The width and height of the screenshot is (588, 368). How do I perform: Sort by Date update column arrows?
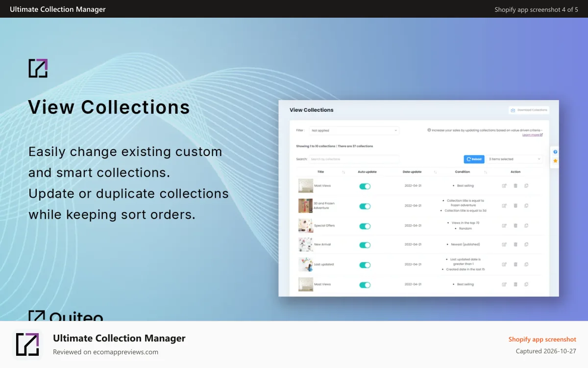[435, 172]
